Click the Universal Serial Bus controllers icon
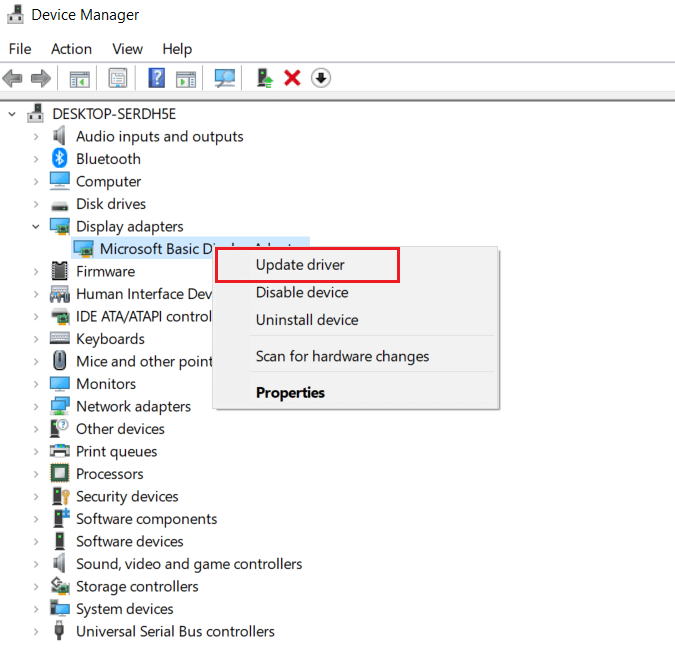This screenshot has height=658, width=675. pos(59,631)
